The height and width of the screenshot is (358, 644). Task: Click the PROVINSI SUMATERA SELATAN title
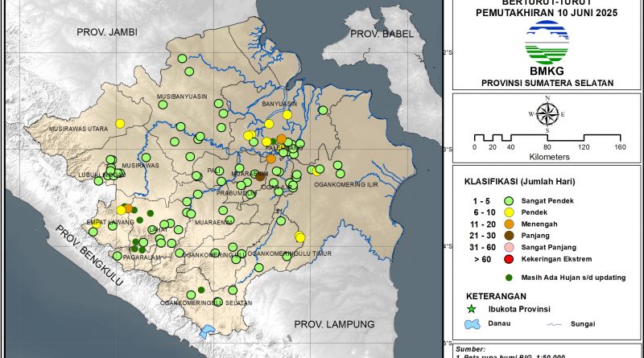[547, 83]
